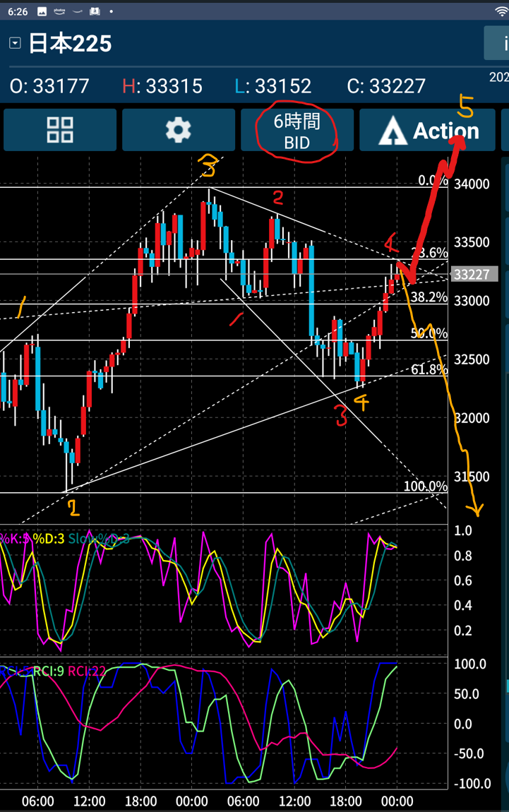Image resolution: width=509 pixels, height=812 pixels.
Task: Tap the close price C: 33227 readout
Action: point(386,86)
